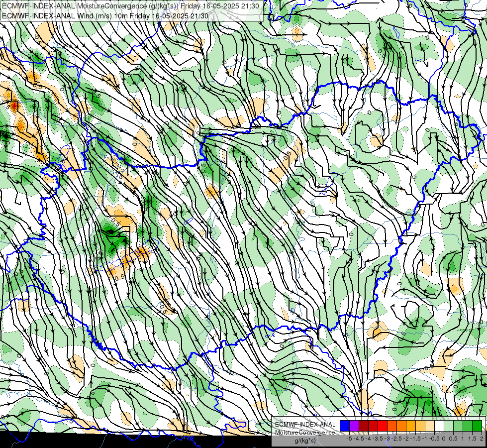Click the red legend swatch between -4 and -3.5

coord(373,426)
